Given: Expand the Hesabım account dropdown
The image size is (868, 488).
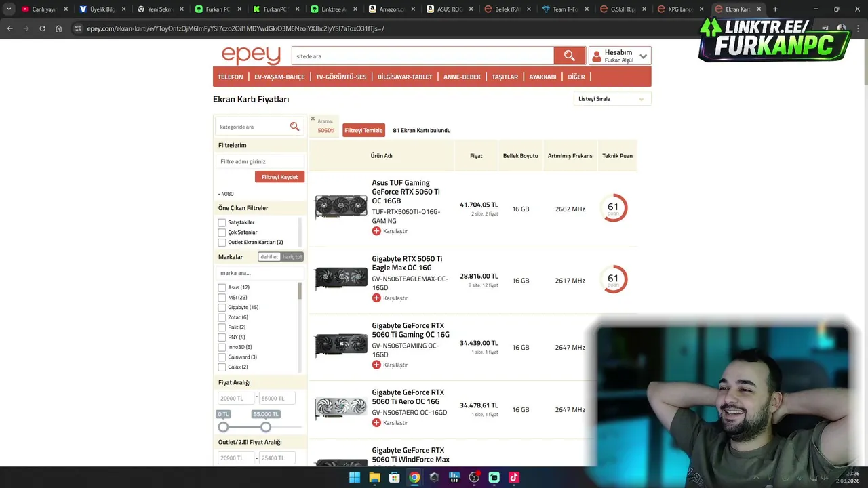Looking at the screenshot, I should point(643,56).
